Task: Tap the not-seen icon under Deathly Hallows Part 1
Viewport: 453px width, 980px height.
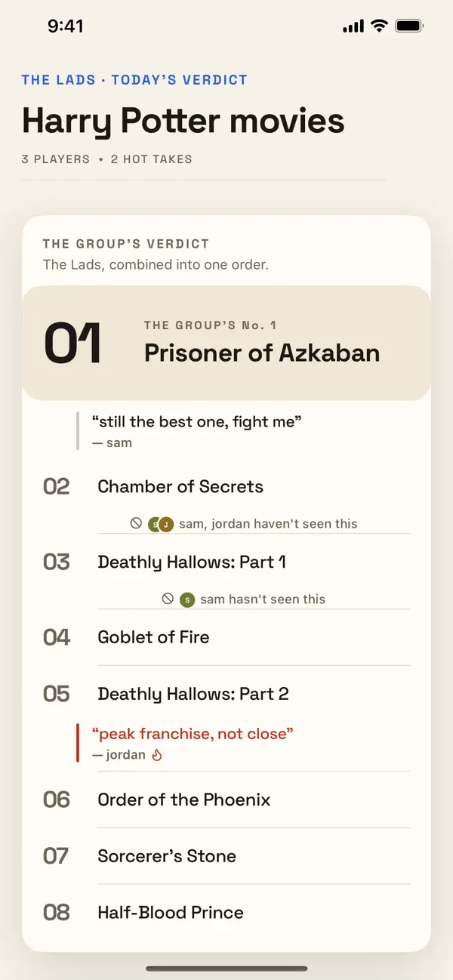Action: pyautogui.click(x=168, y=599)
